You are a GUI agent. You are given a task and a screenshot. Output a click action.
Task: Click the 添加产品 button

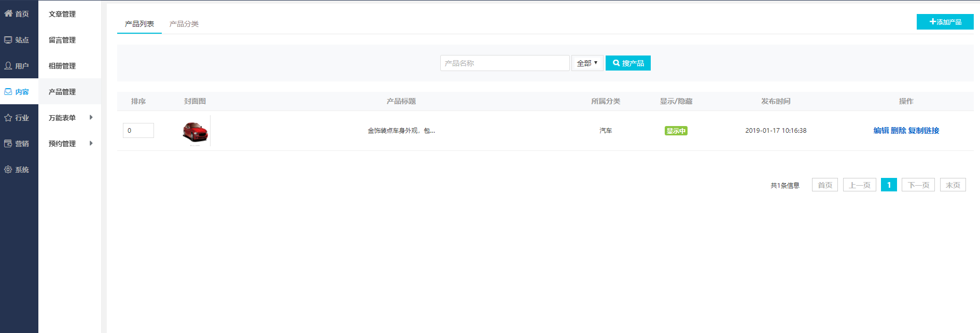pyautogui.click(x=945, y=22)
